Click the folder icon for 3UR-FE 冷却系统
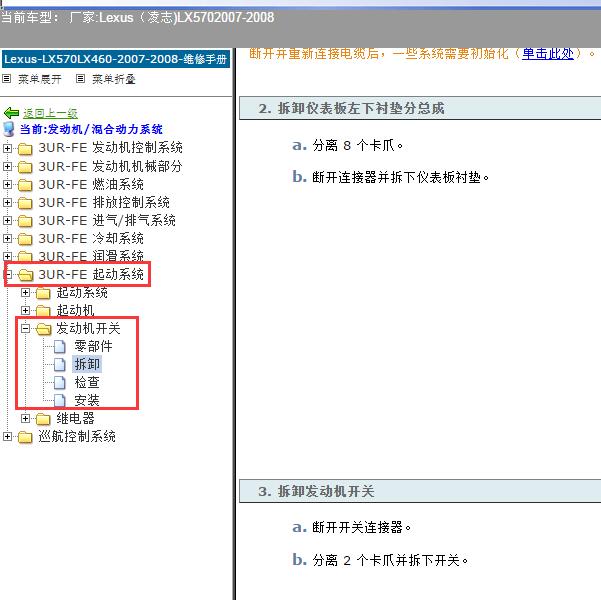The height and width of the screenshot is (600, 601). click(x=25, y=238)
